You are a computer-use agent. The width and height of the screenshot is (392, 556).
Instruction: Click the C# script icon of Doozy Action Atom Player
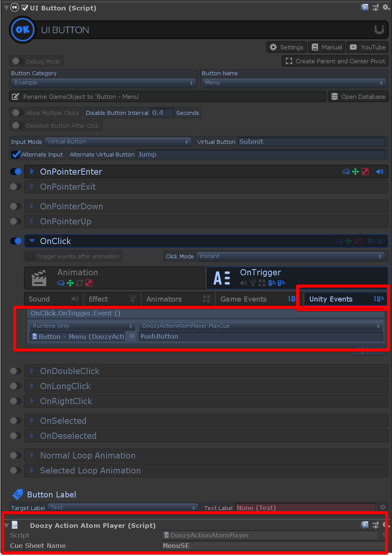tap(15, 525)
